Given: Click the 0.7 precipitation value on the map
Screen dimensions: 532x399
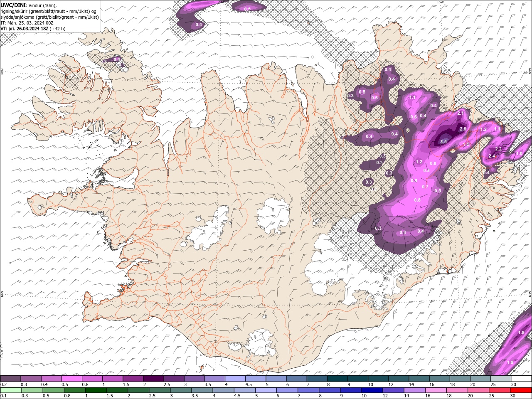Looking at the screenshot, I should [x=425, y=187].
